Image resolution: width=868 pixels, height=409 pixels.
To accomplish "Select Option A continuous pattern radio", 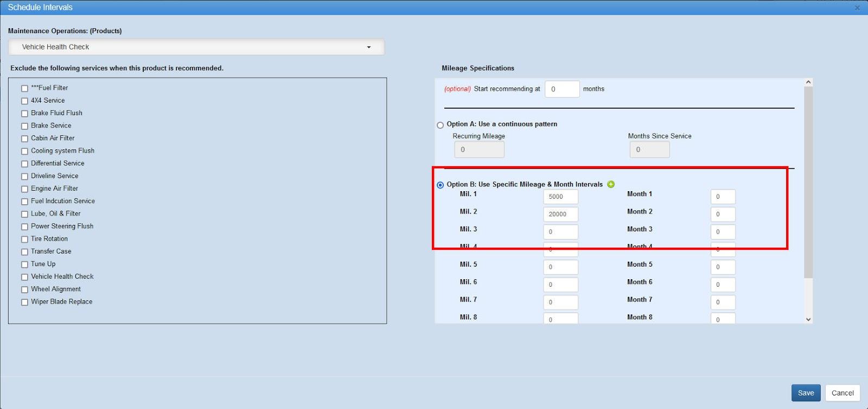I will (x=440, y=125).
